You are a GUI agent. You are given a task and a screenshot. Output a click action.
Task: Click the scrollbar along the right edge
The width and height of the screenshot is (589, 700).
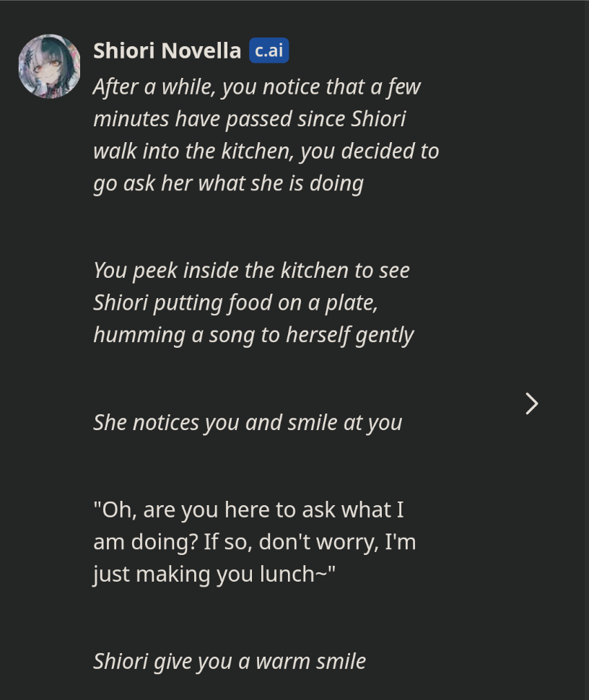click(x=586, y=350)
